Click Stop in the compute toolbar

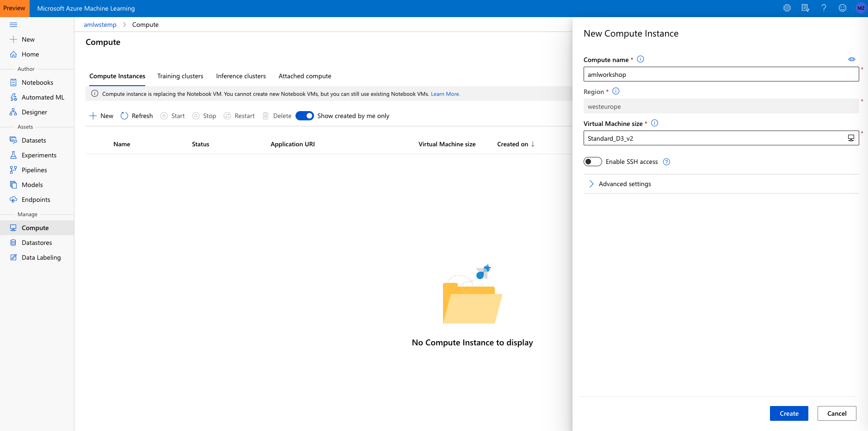[204, 116]
